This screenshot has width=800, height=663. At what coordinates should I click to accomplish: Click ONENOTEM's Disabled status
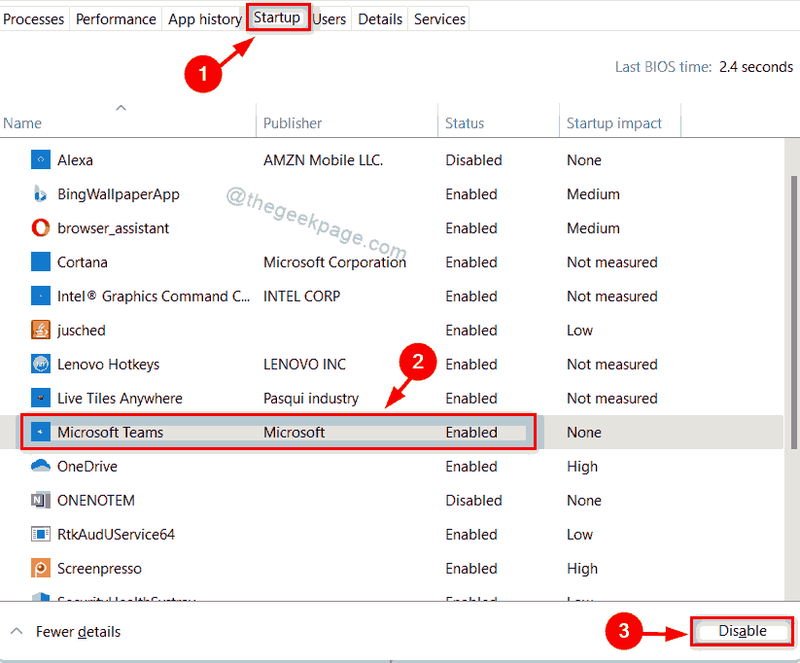point(473,500)
